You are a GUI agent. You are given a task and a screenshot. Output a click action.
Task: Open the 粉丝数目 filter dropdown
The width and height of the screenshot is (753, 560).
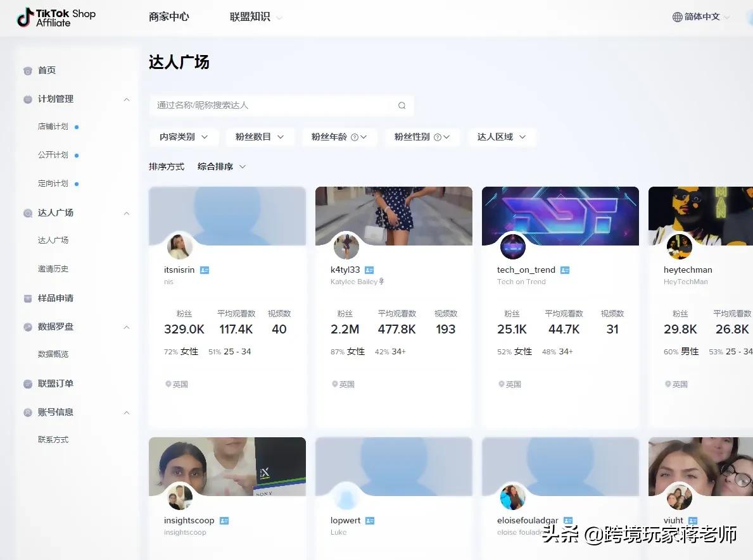260,137
